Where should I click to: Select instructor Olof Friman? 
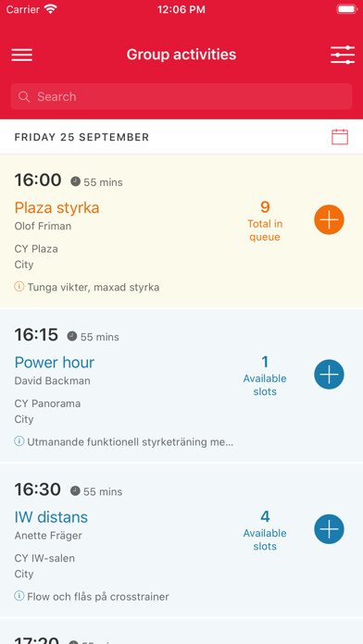point(43,226)
